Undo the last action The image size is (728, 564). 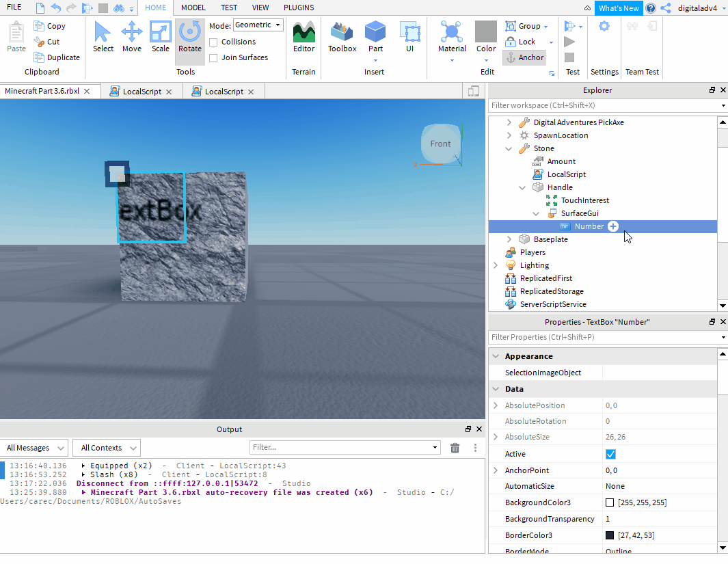pyautogui.click(x=56, y=8)
